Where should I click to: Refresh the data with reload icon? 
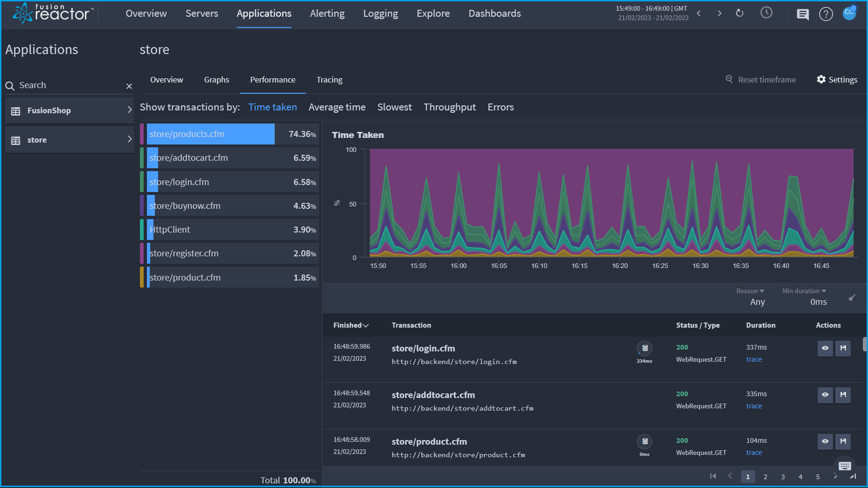pyautogui.click(x=740, y=14)
